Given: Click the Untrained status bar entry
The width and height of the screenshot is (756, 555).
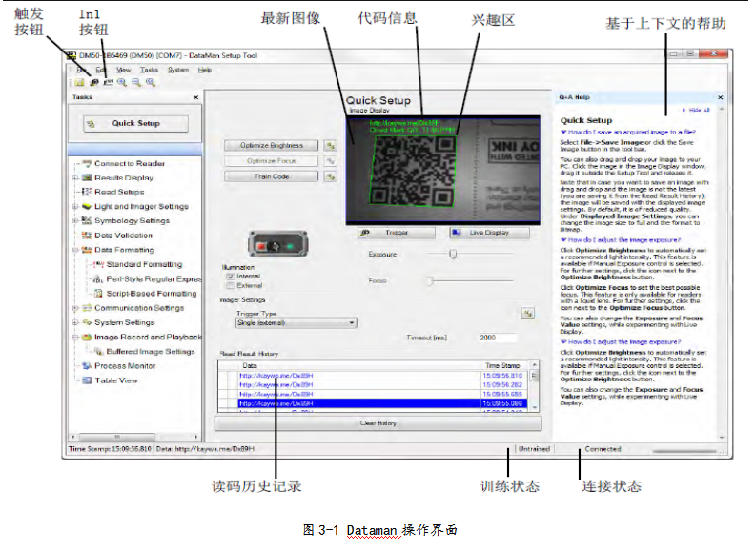Looking at the screenshot, I should (534, 449).
